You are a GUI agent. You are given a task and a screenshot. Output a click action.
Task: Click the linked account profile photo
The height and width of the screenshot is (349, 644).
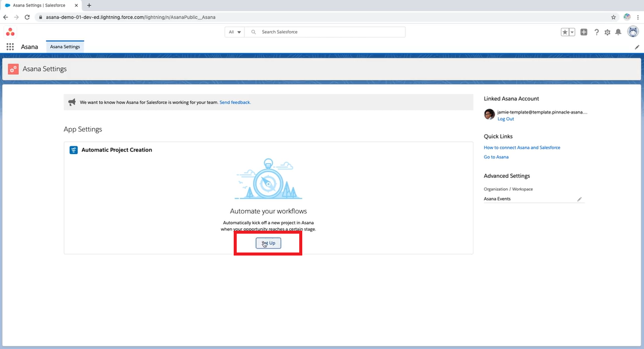(x=489, y=114)
